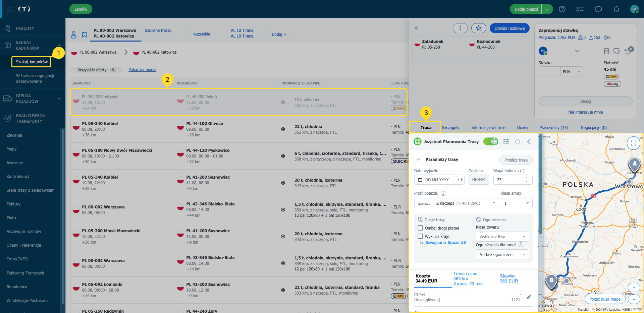Click the info icon next to Profil pojazdu
The height and width of the screenshot is (313, 644).
[443, 193]
